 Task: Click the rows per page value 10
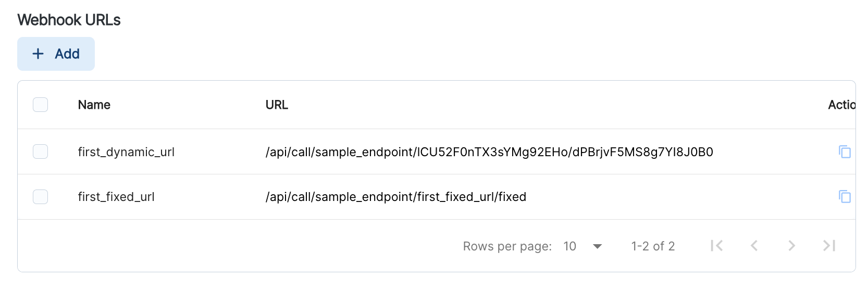(569, 246)
